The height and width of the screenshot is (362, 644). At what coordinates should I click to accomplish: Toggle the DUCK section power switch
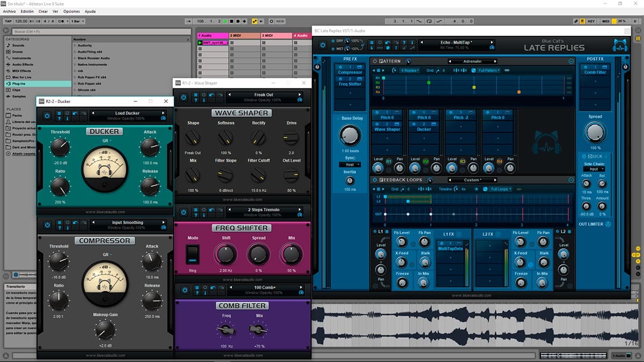(x=584, y=157)
